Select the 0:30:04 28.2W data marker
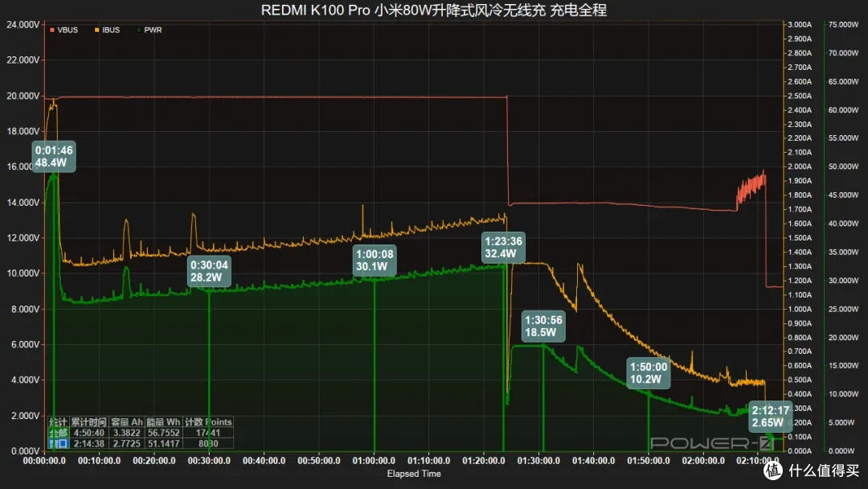 pos(209,271)
